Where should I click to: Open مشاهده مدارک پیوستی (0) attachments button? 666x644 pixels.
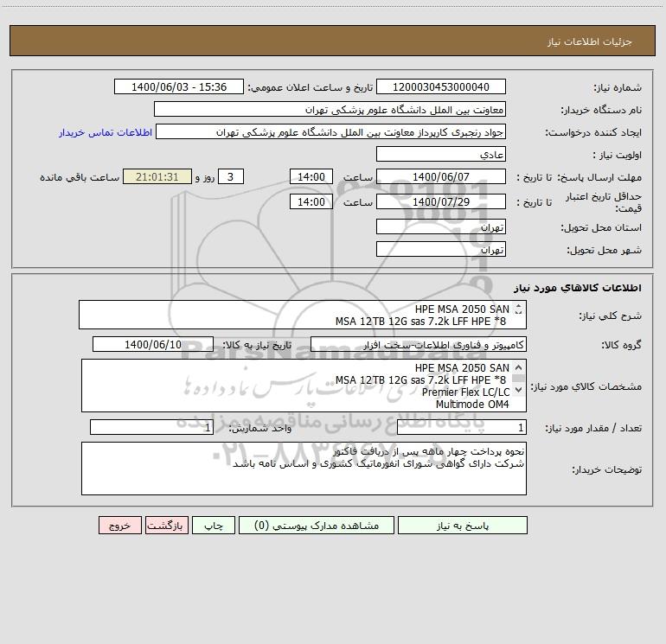point(317,525)
